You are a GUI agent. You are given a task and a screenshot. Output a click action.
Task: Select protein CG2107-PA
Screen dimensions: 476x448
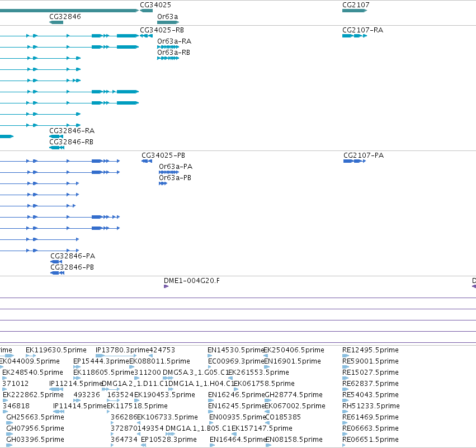(x=355, y=161)
